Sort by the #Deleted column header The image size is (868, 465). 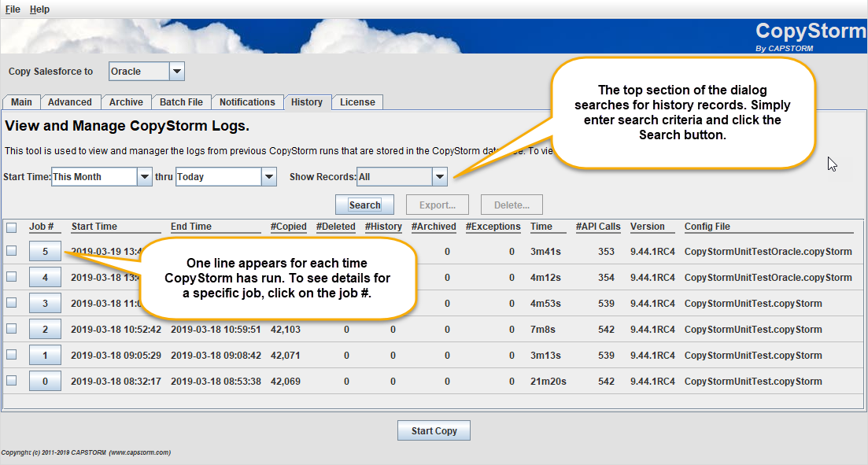335,227
